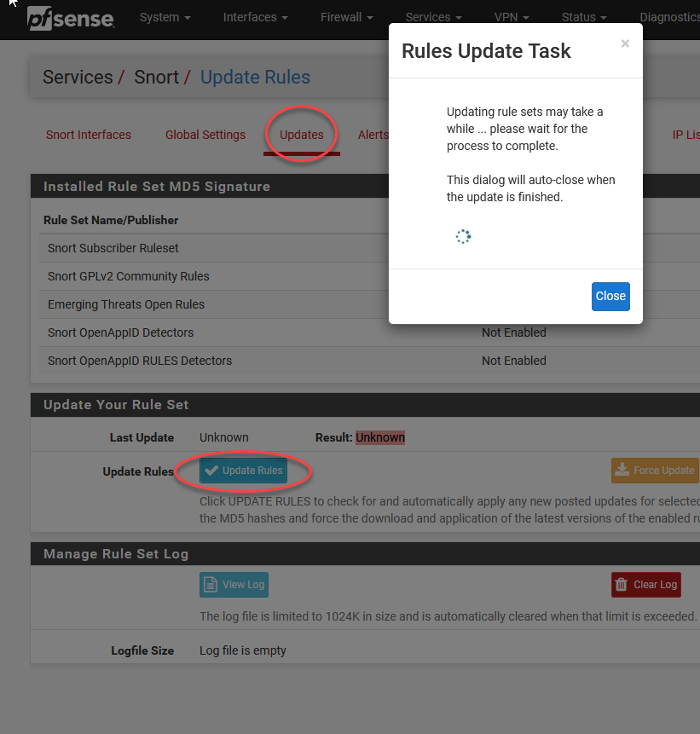Click the blue Close button

pyautogui.click(x=610, y=297)
